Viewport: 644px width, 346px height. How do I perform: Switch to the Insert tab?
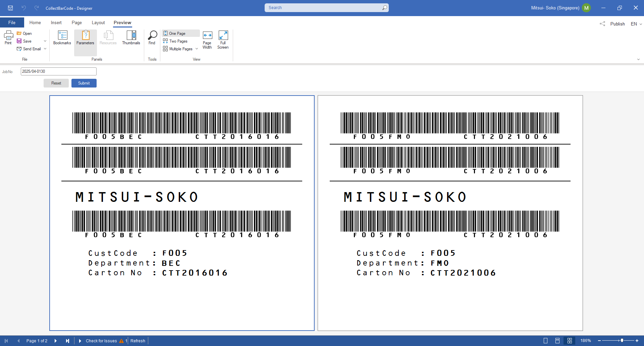coord(56,22)
